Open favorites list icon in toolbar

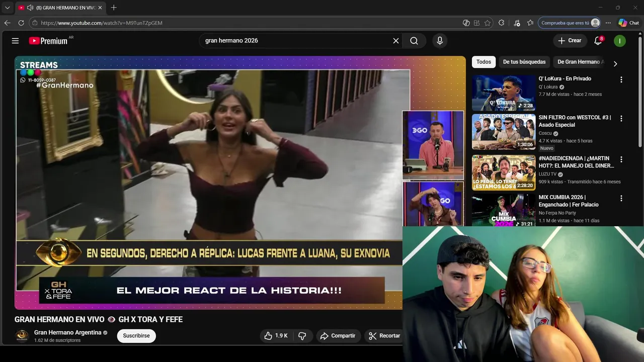coord(530,23)
